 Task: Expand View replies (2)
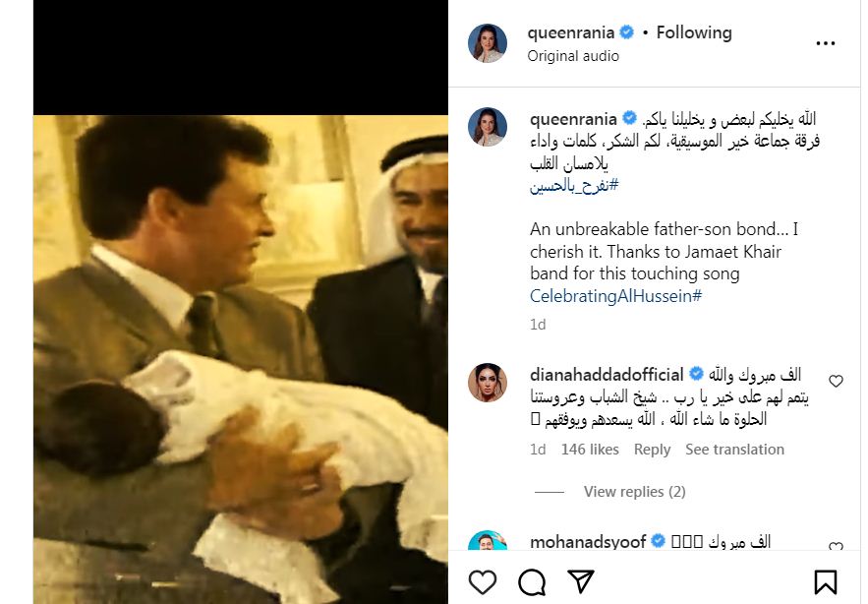(x=634, y=492)
